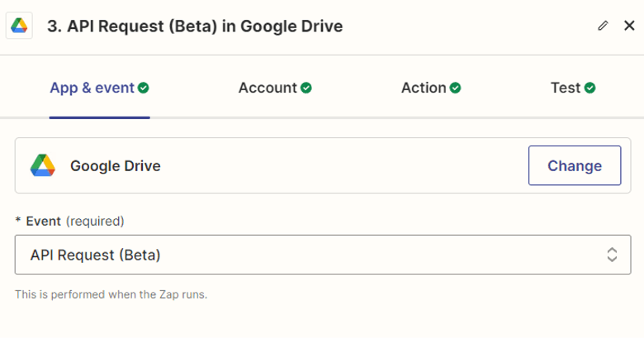Click the Event field label
The image size is (644, 339).
click(x=43, y=221)
